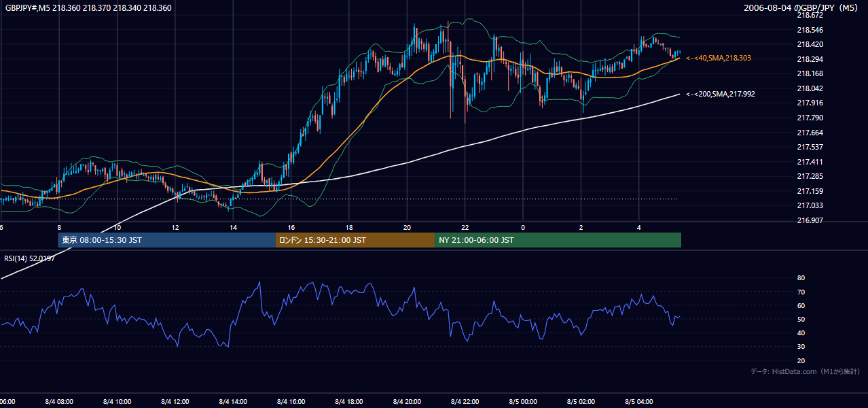Click the hour 18 label under price chart
Image resolution: width=868 pixels, height=408 pixels.
click(349, 227)
